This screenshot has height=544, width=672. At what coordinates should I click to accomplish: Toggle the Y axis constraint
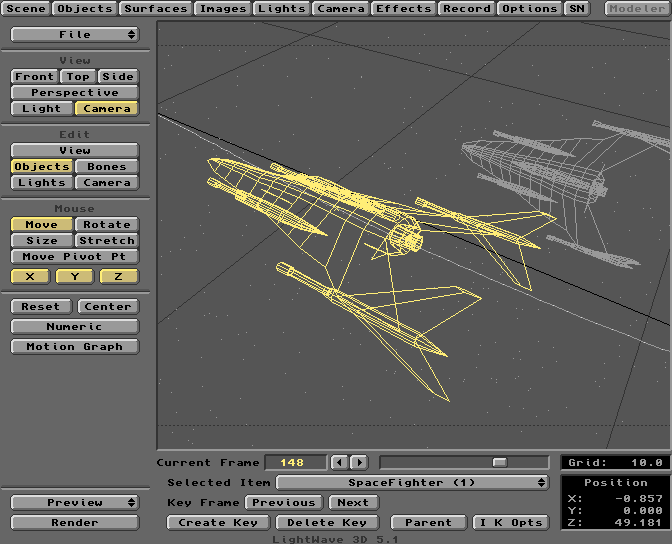[x=75, y=276]
